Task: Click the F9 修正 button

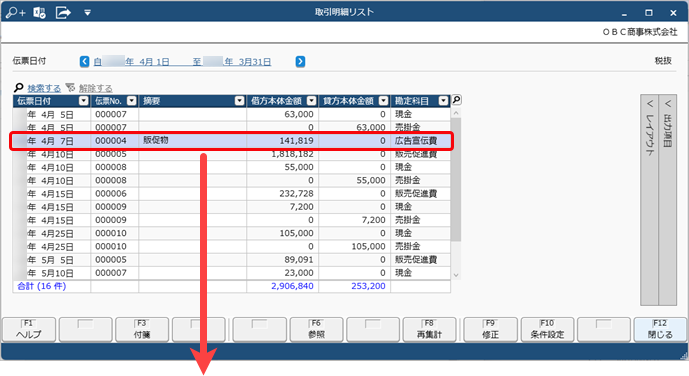Action: [490, 329]
